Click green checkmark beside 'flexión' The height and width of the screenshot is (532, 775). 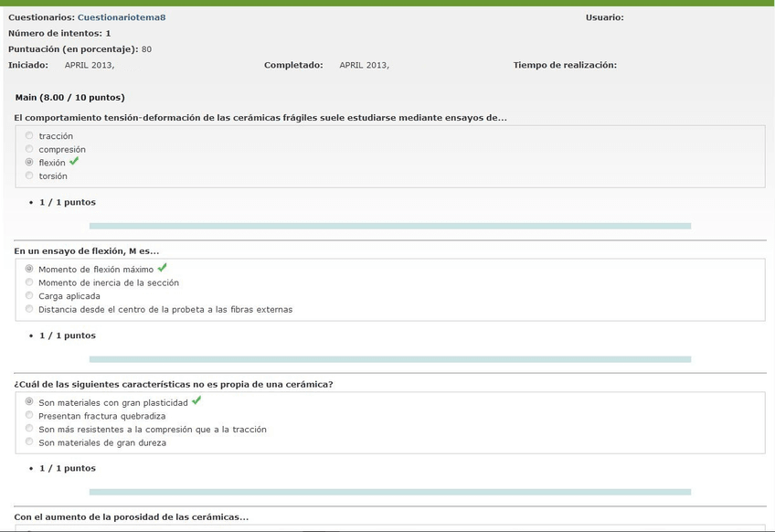pos(74,162)
